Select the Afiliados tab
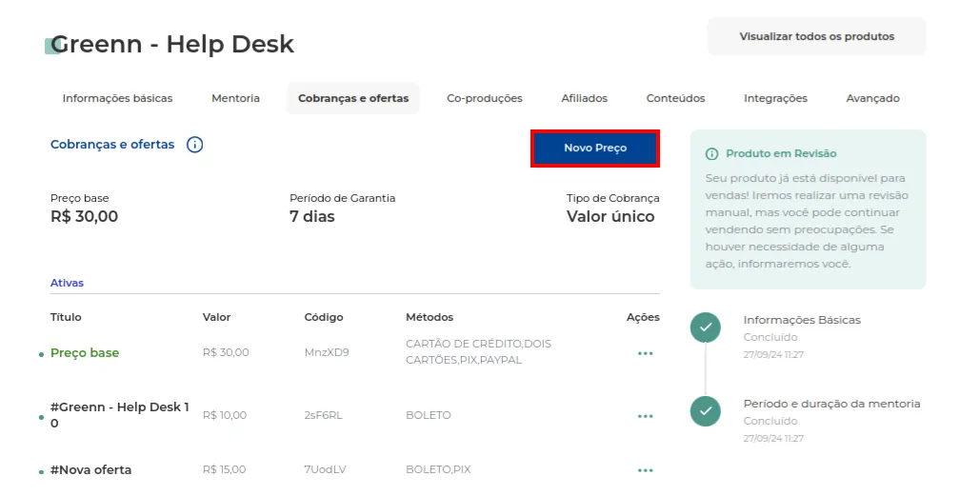Image resolution: width=980 pixels, height=496 pixels. tap(585, 99)
